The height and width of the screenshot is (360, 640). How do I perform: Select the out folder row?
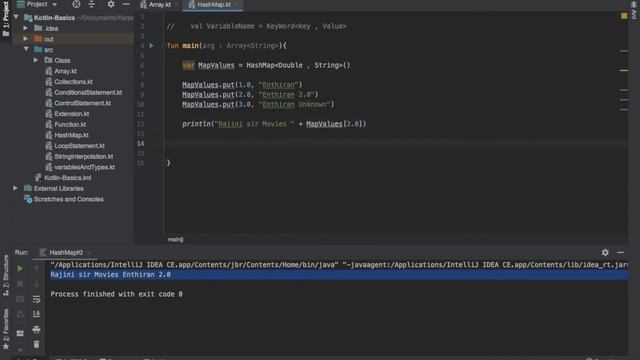(73, 39)
